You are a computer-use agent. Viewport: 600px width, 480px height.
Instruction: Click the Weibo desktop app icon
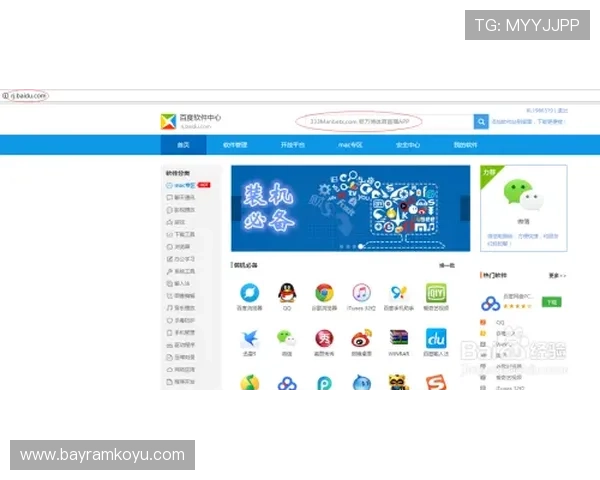point(361,338)
